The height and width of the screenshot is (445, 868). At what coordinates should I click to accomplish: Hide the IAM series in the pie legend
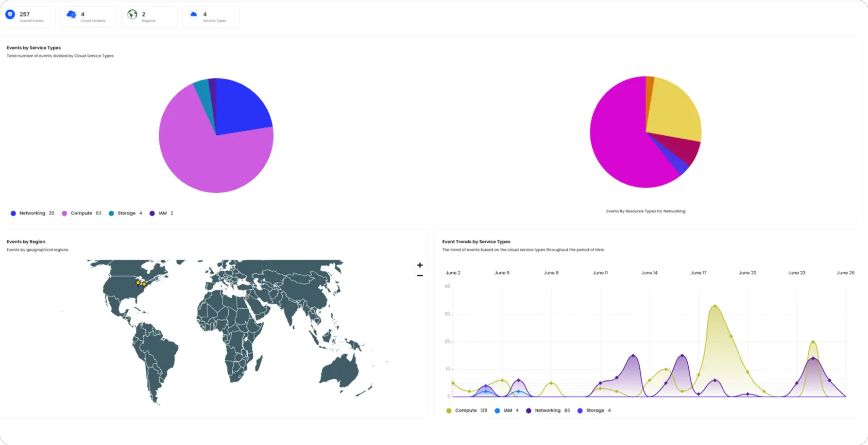pyautogui.click(x=162, y=213)
